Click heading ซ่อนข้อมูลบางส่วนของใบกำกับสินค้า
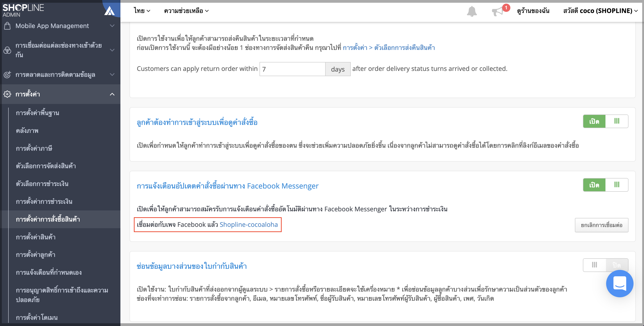Image resolution: width=644 pixels, height=326 pixels. pyautogui.click(x=192, y=266)
